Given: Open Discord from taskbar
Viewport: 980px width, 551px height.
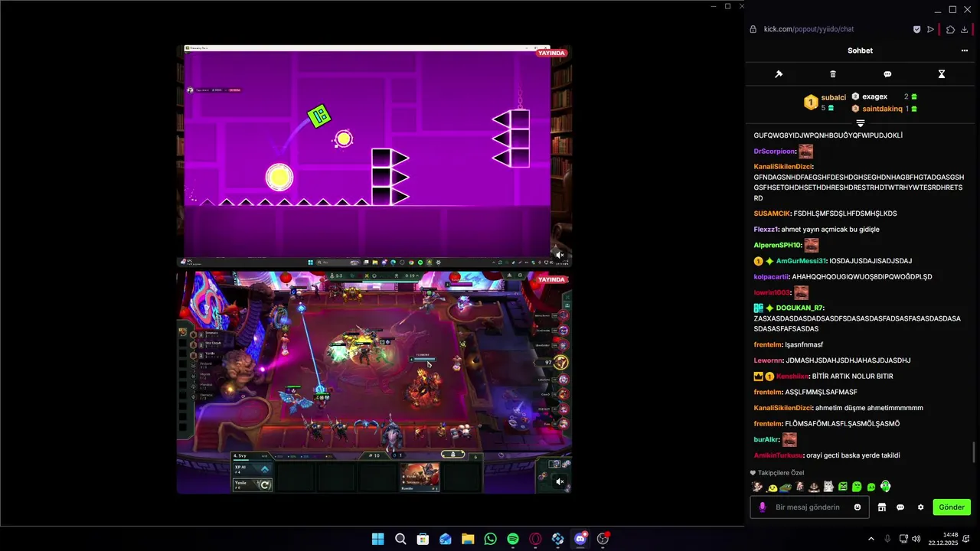Looking at the screenshot, I should [580, 539].
